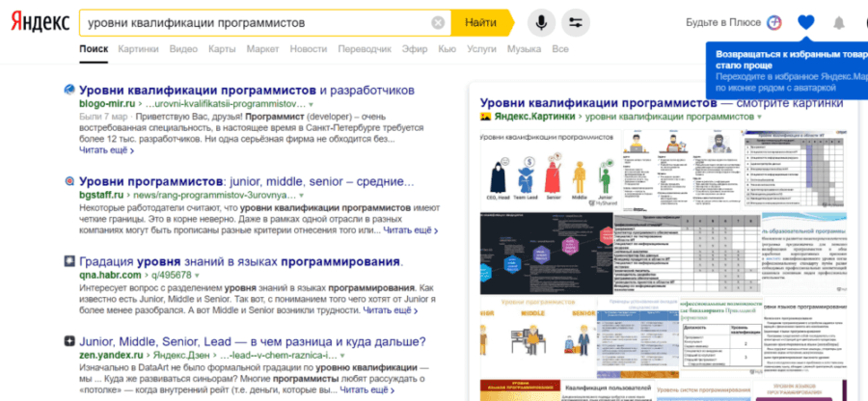Switch to Карты tab

tap(222, 49)
